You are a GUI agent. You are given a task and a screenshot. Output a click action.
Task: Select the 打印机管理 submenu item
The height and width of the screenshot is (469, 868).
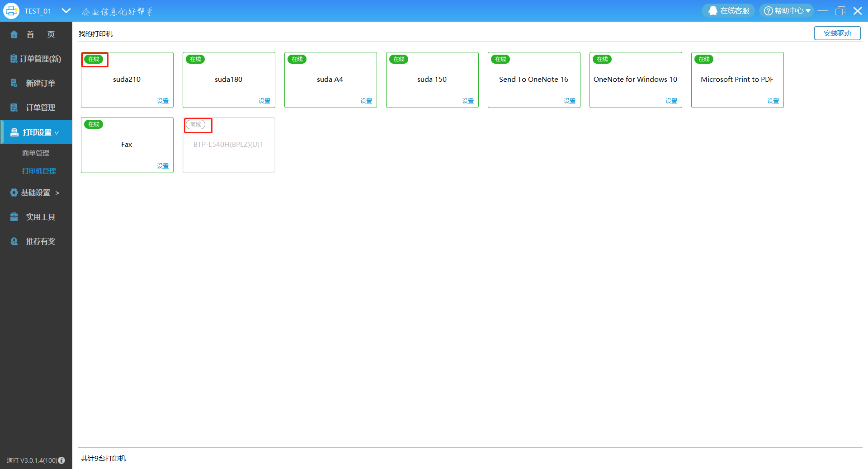(x=39, y=171)
